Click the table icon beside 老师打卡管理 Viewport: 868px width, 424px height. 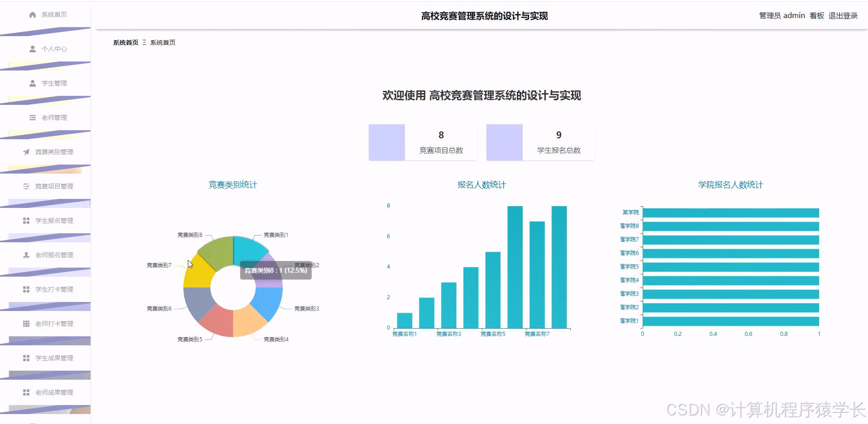pos(26,324)
